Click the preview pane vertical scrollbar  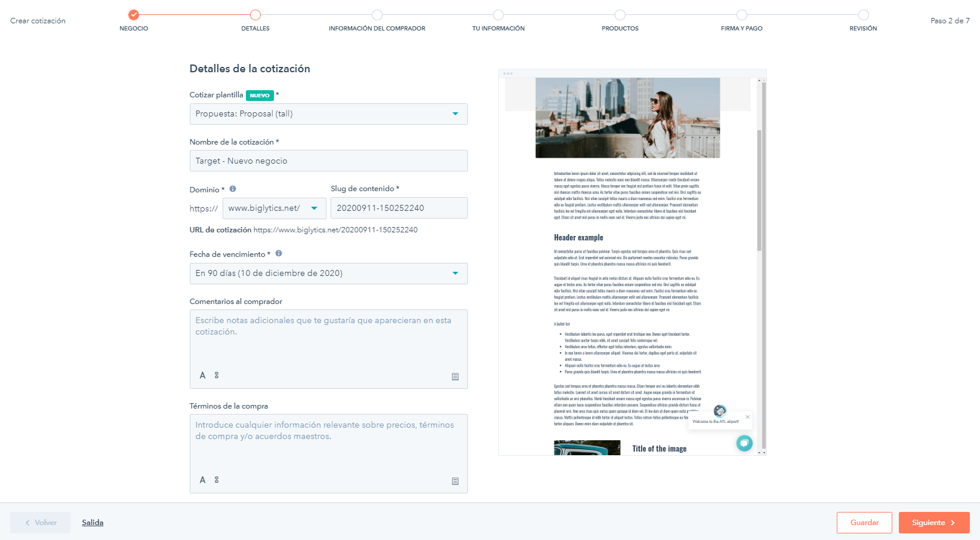coord(760,190)
